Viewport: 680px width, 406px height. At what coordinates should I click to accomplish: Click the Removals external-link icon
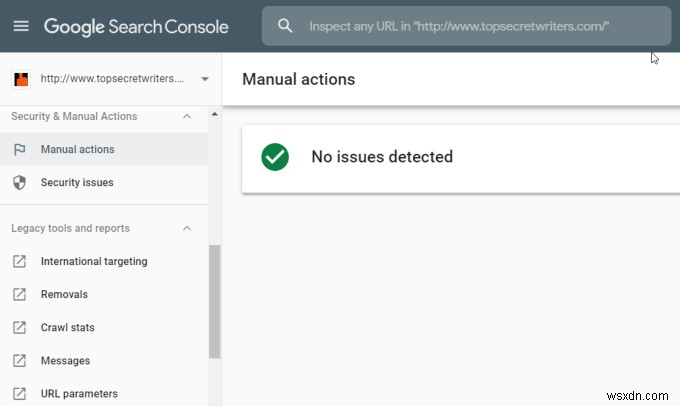[20, 294]
